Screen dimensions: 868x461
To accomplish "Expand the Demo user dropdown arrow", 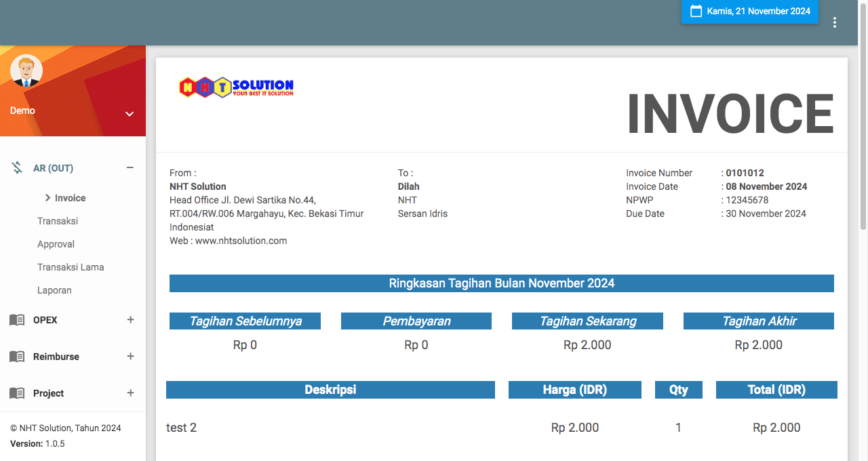I will click(x=130, y=114).
